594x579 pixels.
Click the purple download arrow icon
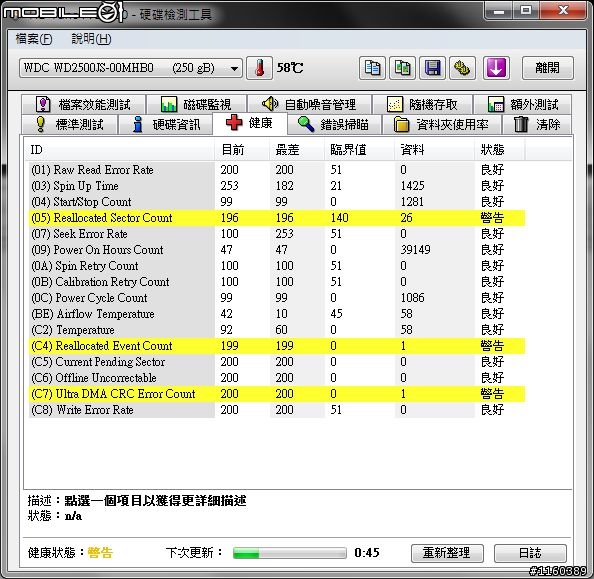(496, 68)
